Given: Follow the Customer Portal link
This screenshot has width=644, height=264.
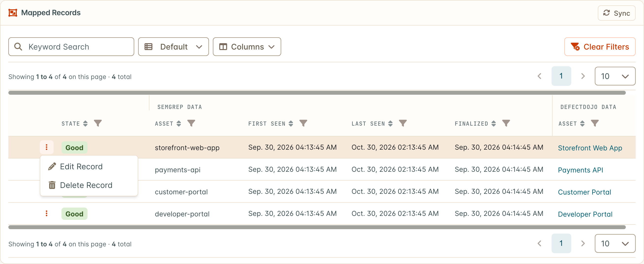Looking at the screenshot, I should click(585, 192).
